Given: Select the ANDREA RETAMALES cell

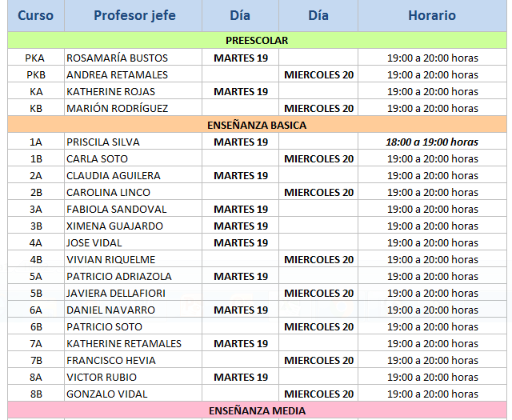Looking at the screenshot, I should pos(117,74).
